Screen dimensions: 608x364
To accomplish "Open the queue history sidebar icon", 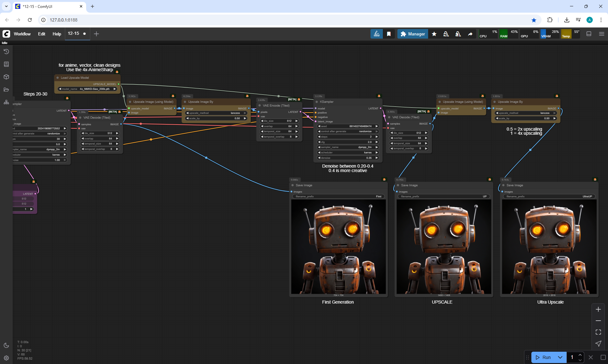I will pos(6,52).
